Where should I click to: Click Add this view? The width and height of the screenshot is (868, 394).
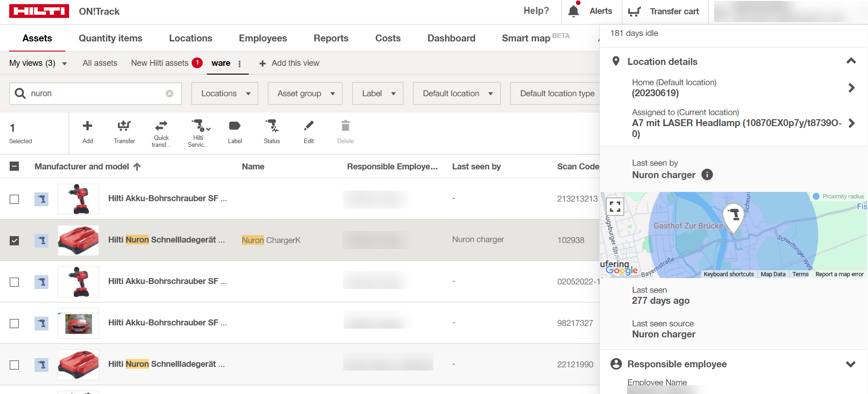click(289, 63)
